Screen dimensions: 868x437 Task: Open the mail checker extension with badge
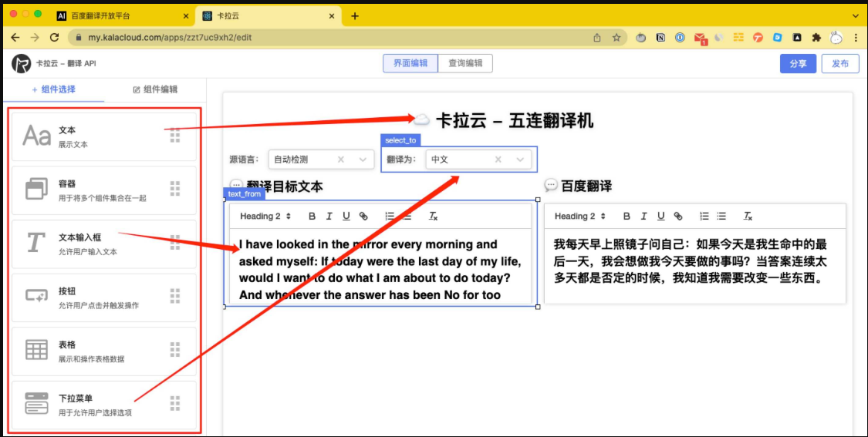[700, 39]
